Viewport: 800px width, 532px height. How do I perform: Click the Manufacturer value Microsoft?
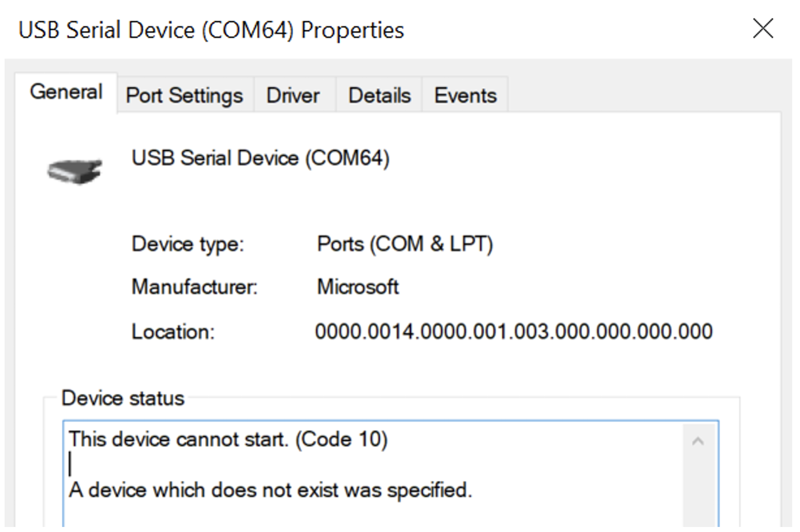(358, 287)
